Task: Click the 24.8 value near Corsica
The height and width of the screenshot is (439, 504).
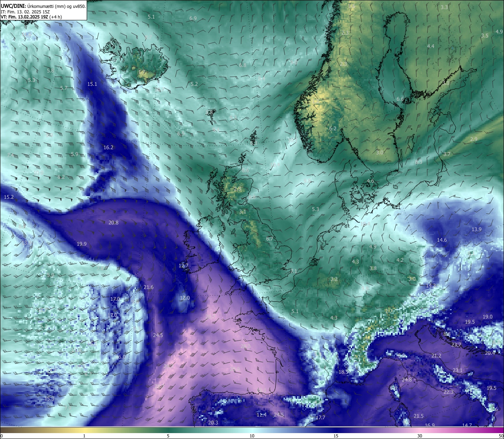Action: [x=407, y=380]
